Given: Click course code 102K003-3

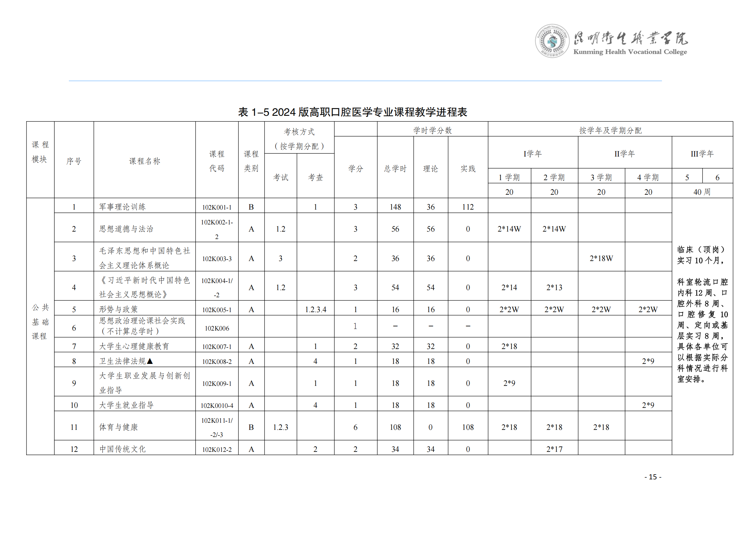Looking at the screenshot, I should 217,259.
